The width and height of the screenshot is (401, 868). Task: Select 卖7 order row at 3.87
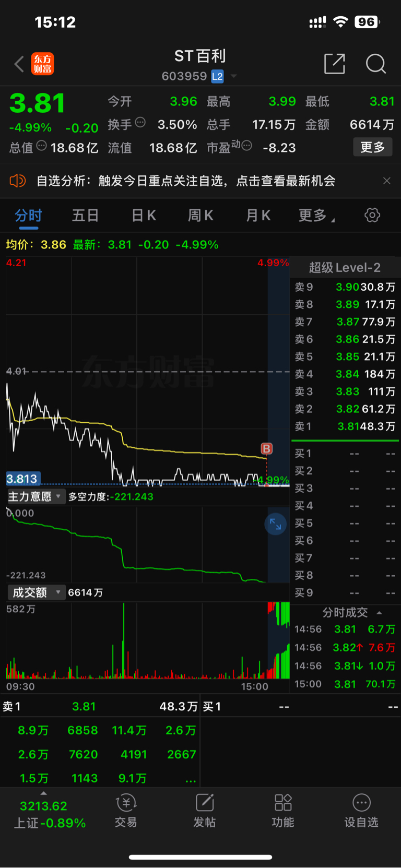pyautogui.click(x=345, y=322)
